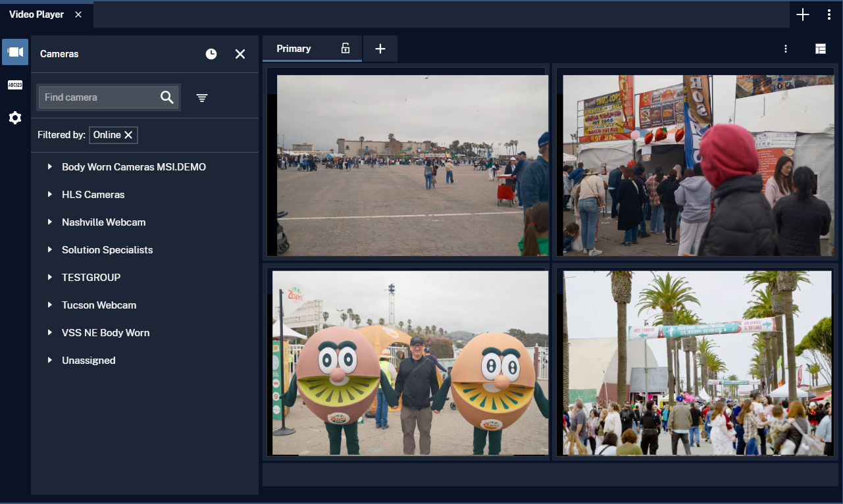Screen dimensions: 843x504
Task: Click the HLS Cameras label
Action: click(93, 195)
